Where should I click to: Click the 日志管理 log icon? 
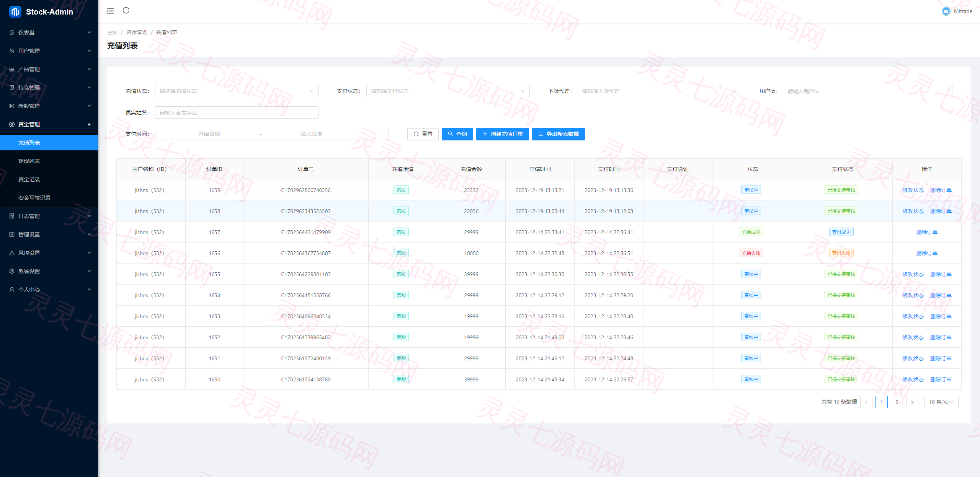12,216
